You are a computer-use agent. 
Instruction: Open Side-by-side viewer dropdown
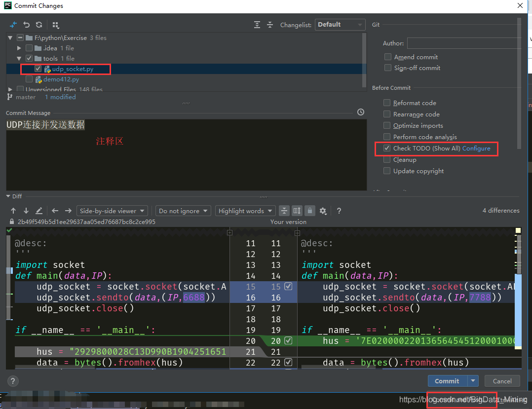coord(113,211)
